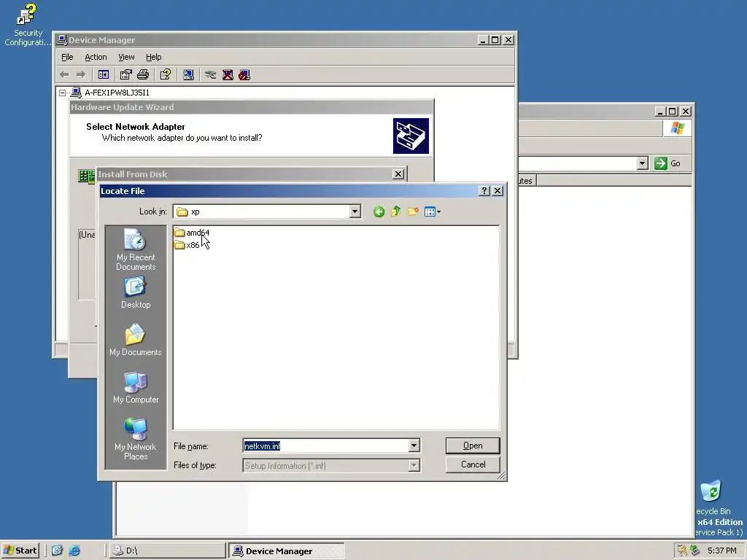Screen dimensions: 747x560
Task: Close the Install From Disk dialog
Action: pyautogui.click(x=398, y=174)
